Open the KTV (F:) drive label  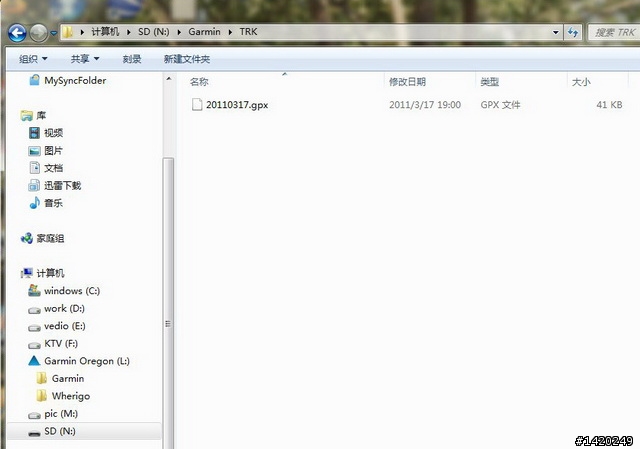[x=61, y=344]
